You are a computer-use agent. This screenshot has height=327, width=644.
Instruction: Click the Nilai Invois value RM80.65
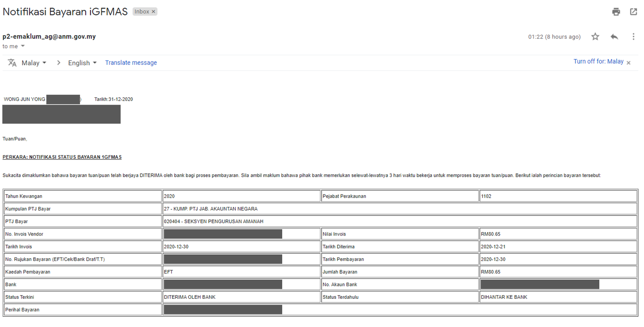(x=491, y=234)
